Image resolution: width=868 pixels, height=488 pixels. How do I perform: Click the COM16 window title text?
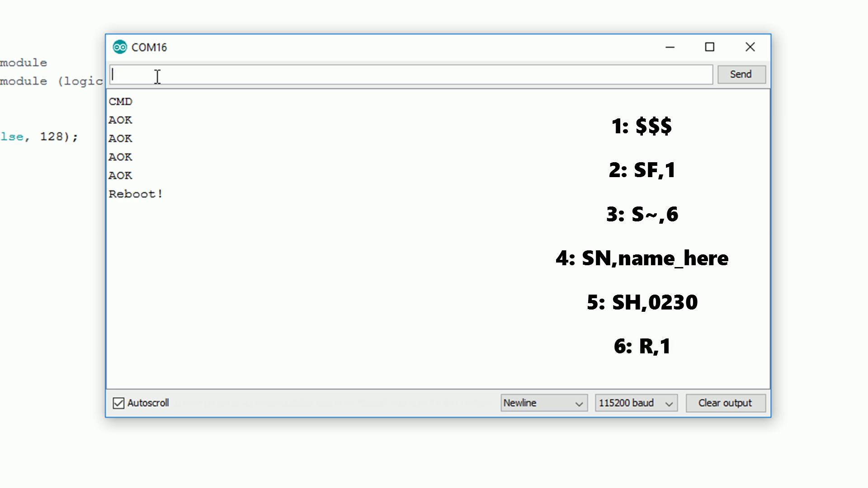point(149,47)
